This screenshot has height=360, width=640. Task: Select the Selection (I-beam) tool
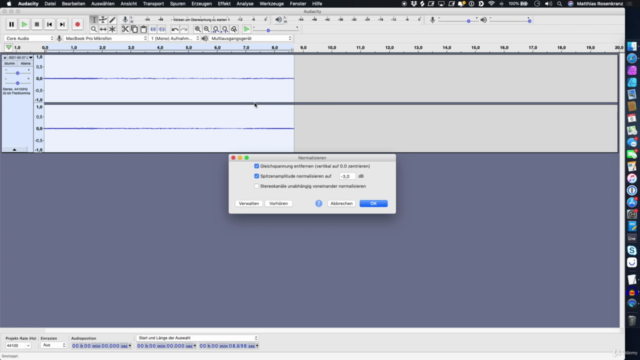93,20
